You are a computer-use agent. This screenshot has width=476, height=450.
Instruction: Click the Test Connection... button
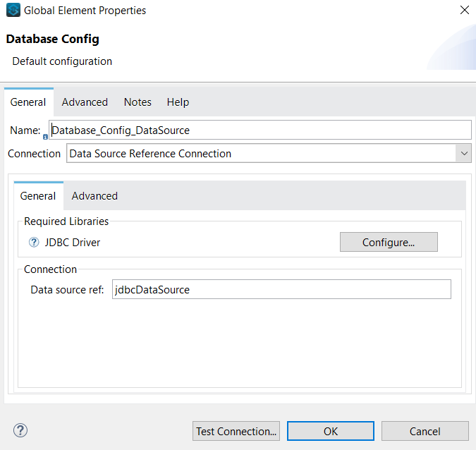click(x=236, y=431)
